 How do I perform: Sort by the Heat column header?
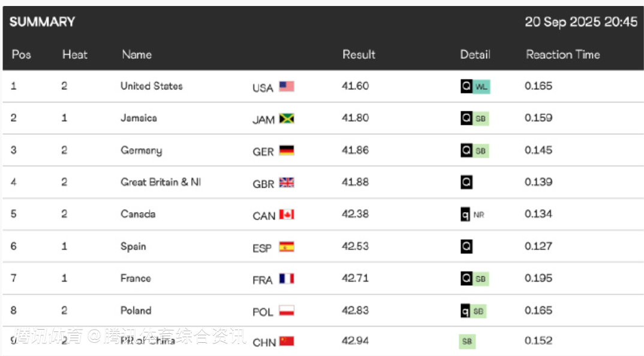pos(75,55)
